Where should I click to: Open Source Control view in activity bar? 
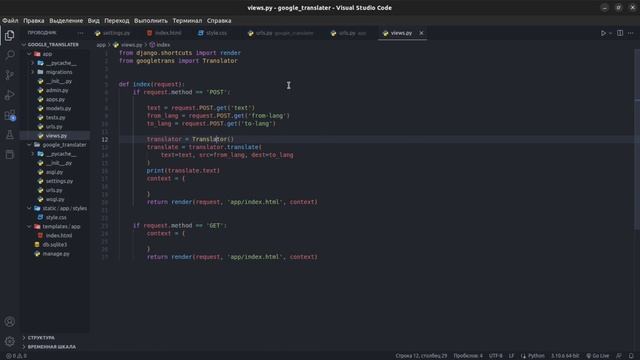(x=10, y=75)
